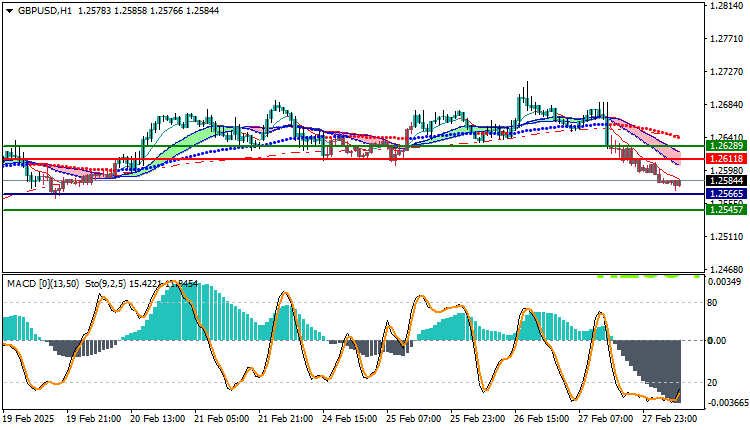Image resolution: width=750 pixels, height=430 pixels.
Task: Click the 19 Feb 21:00 time label
Action: pyautogui.click(x=94, y=419)
